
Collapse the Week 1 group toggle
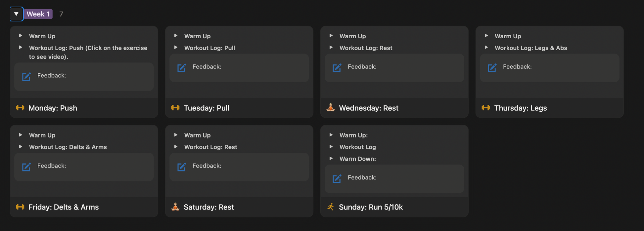click(x=16, y=14)
